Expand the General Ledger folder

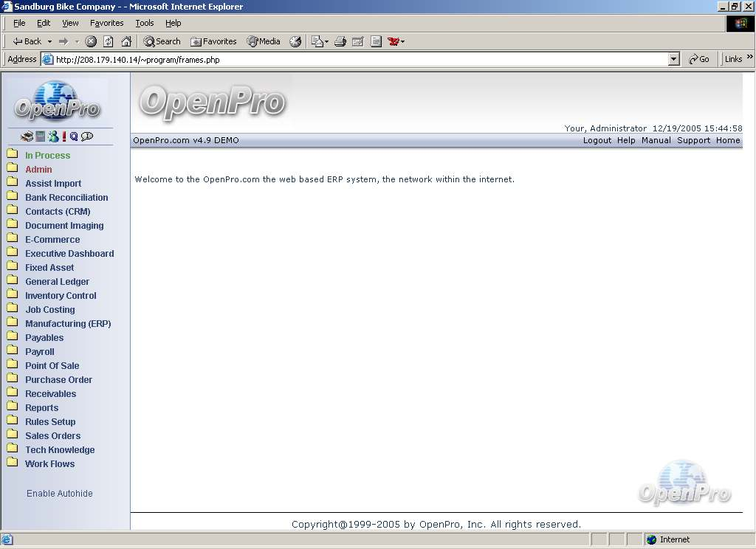coord(57,282)
